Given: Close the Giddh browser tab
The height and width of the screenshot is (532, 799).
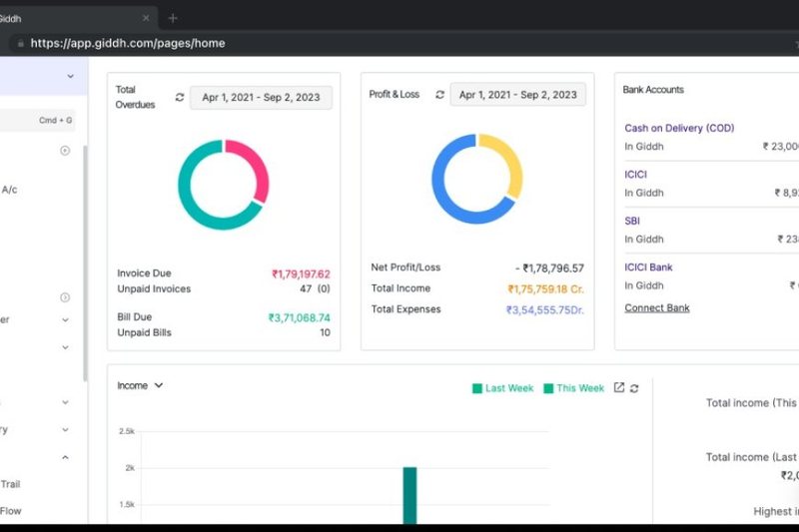Looking at the screenshot, I should (x=146, y=18).
